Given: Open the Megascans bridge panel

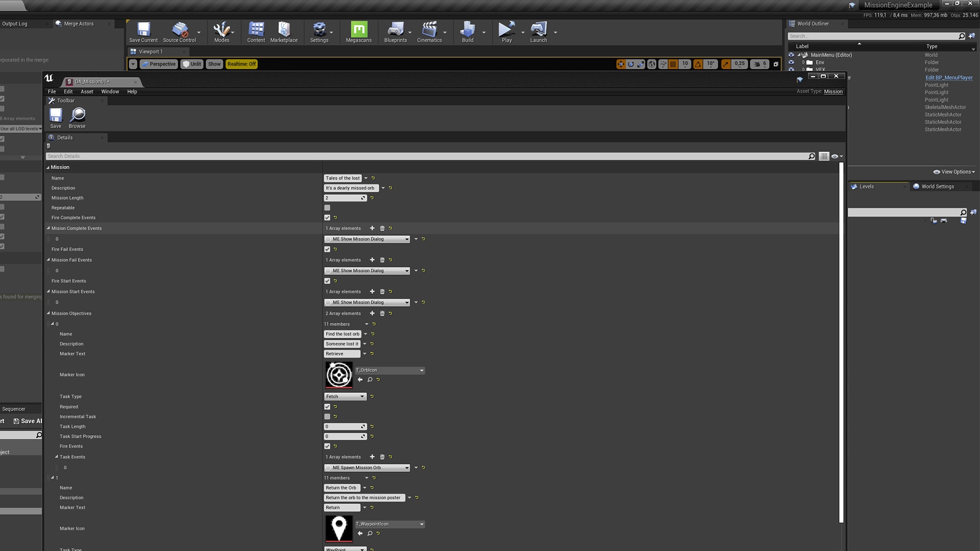Looking at the screenshot, I should pyautogui.click(x=359, y=32).
